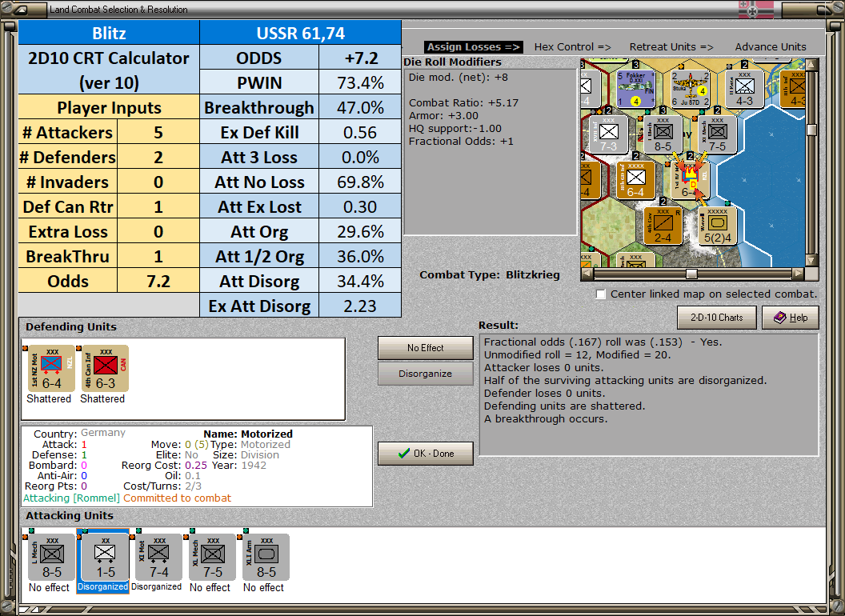Go to the Retreat Units step
845x616 pixels.
click(x=671, y=47)
